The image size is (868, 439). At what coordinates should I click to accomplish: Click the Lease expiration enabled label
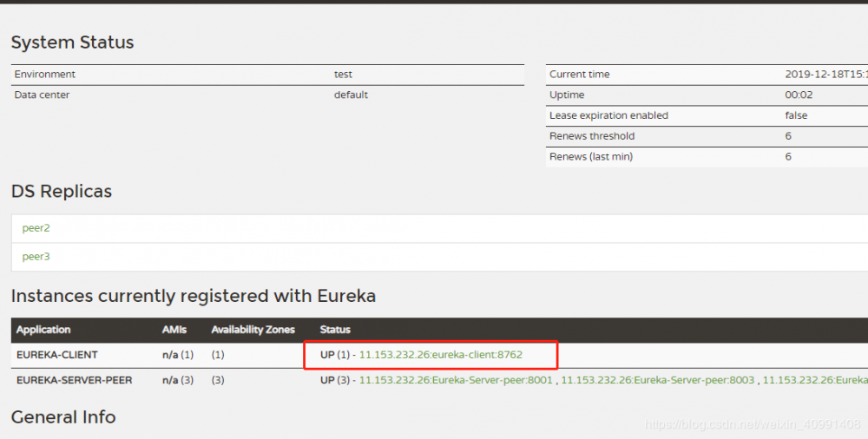609,115
